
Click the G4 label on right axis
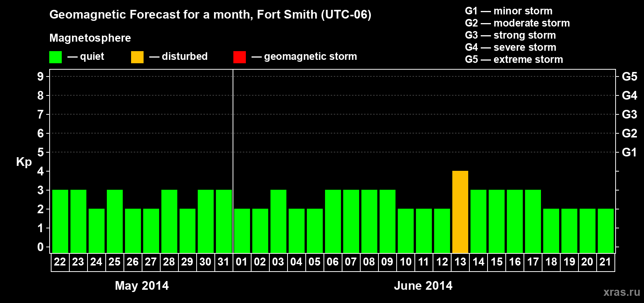630,95
